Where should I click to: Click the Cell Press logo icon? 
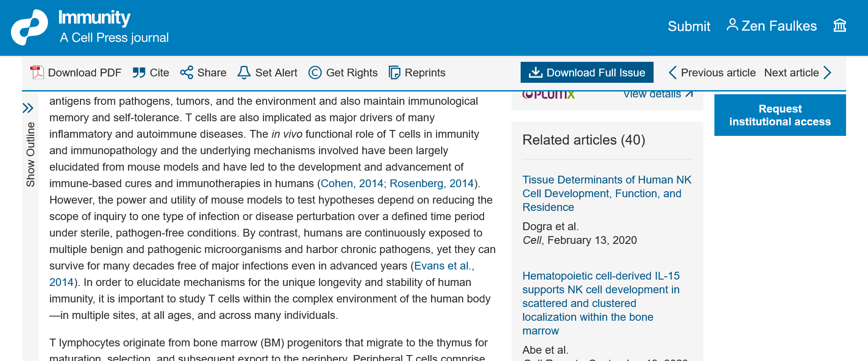29,27
